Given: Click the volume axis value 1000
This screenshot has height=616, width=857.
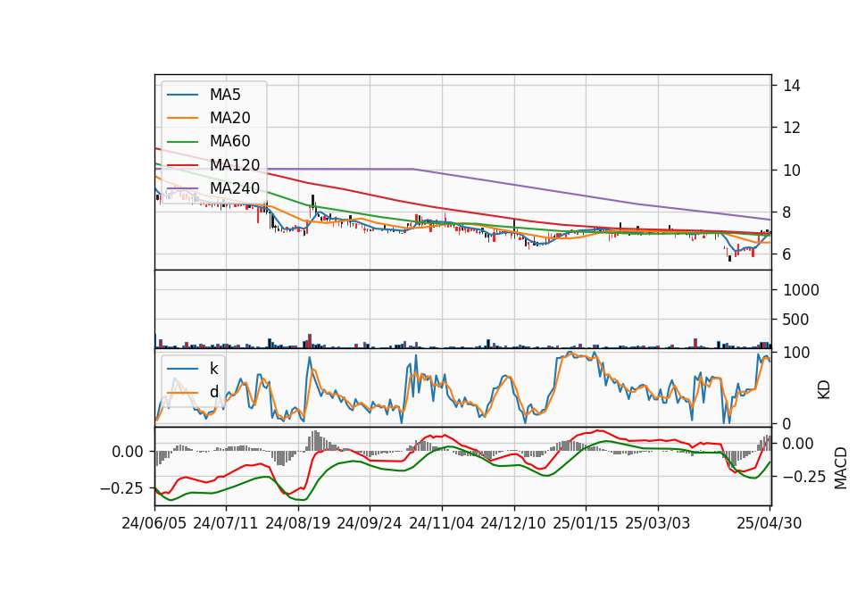Looking at the screenshot, I should (802, 290).
